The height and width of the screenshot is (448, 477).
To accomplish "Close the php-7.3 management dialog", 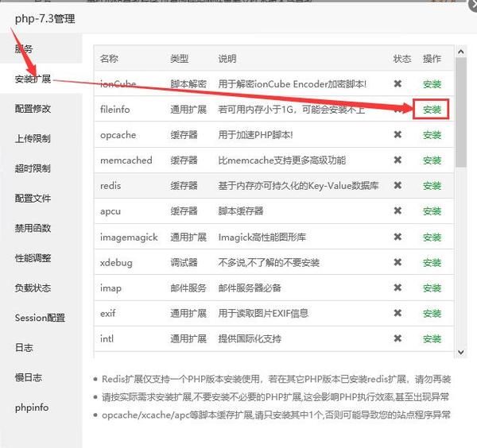I will click(x=473, y=6).
